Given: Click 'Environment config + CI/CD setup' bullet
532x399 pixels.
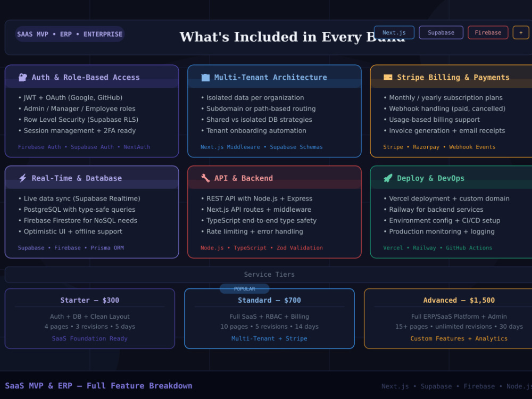Looking at the screenshot, I should pos(442,221).
